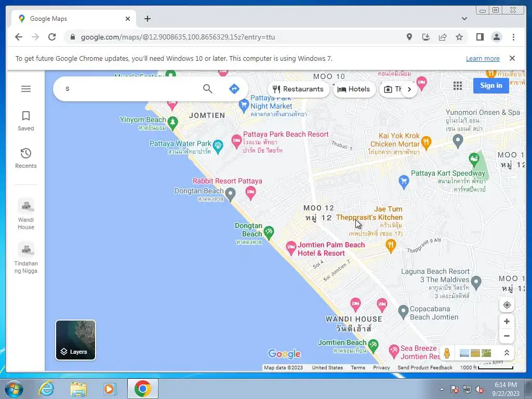Select the Rabbit Resort Pattaya hotel pin
This screenshot has height=399, width=532.
251,193
